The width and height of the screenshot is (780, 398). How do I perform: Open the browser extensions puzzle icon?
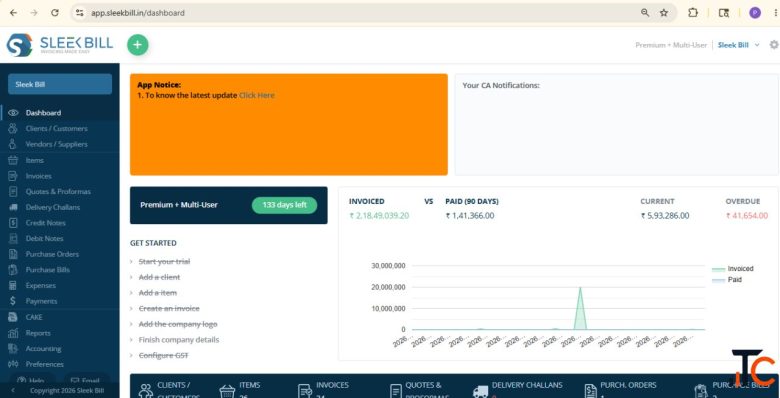(x=693, y=13)
